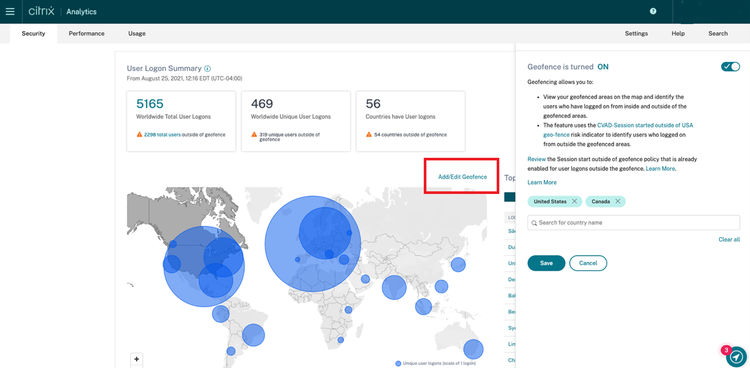Switch to the Usage tab
The width and height of the screenshot is (750, 368).
click(x=137, y=33)
